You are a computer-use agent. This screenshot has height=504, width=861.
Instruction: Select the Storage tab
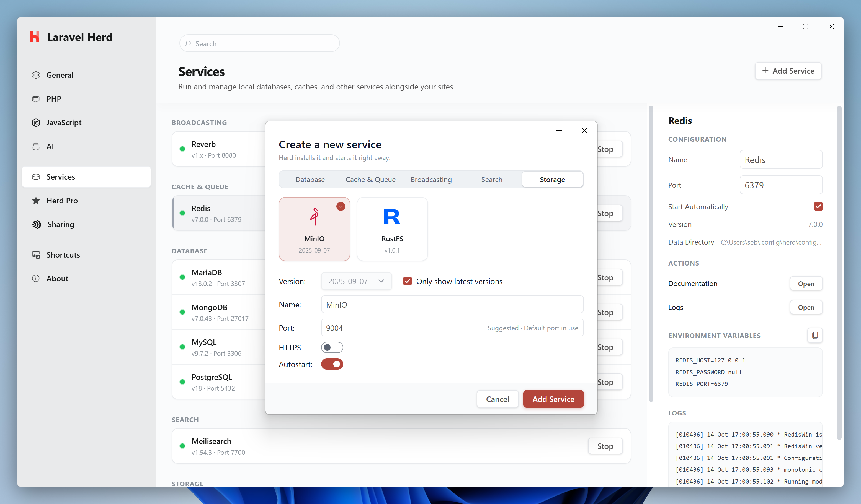553,179
